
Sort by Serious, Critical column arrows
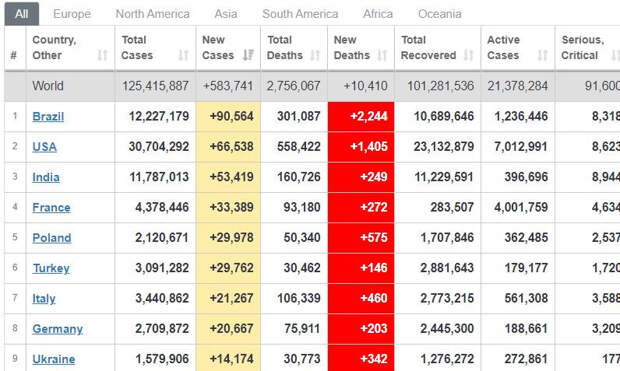pos(615,55)
